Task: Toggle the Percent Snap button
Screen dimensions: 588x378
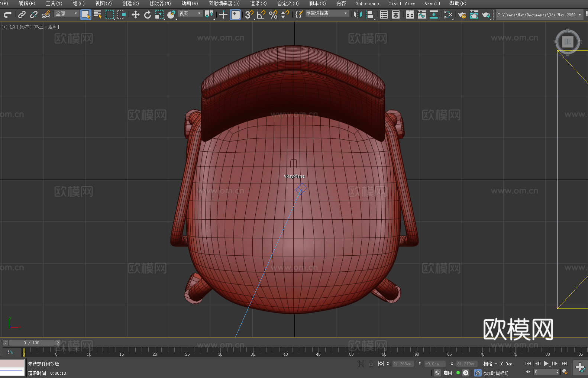Action: [273, 14]
